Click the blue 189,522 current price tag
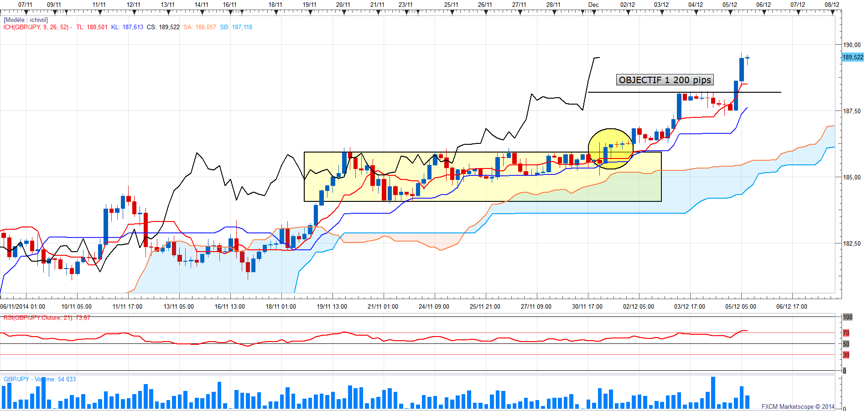This screenshot has height=411, width=868. click(852, 57)
